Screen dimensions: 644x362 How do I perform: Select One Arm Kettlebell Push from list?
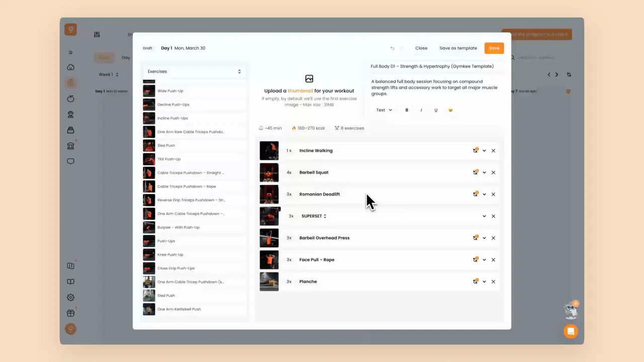(x=194, y=309)
